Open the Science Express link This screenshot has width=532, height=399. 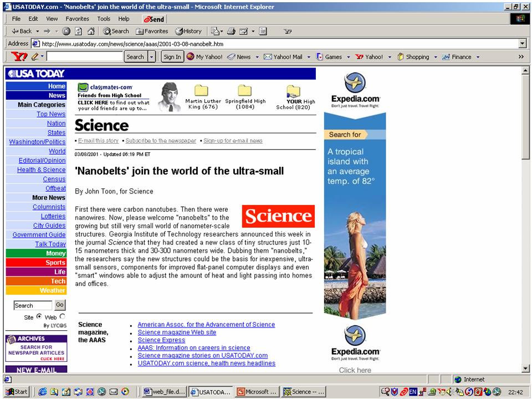(x=161, y=340)
